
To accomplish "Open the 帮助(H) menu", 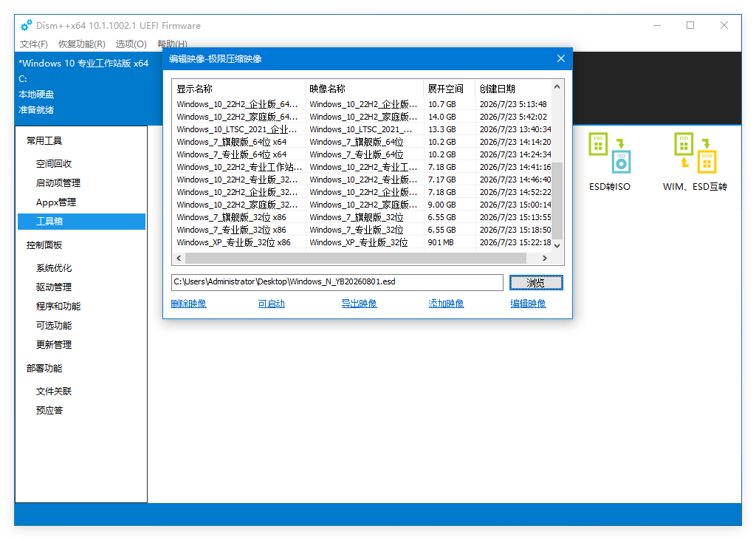I will 172,44.
